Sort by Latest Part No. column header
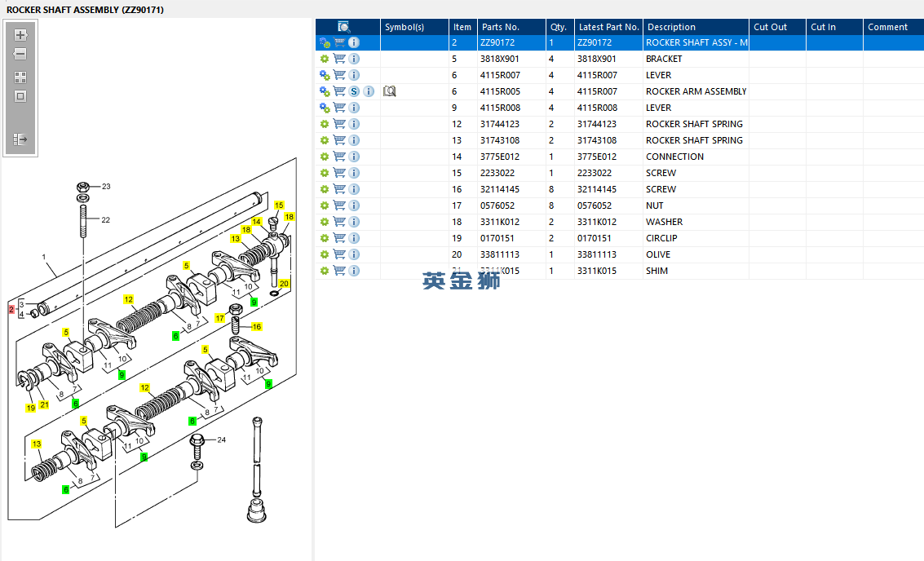Image resolution: width=924 pixels, height=561 pixels. pos(608,27)
